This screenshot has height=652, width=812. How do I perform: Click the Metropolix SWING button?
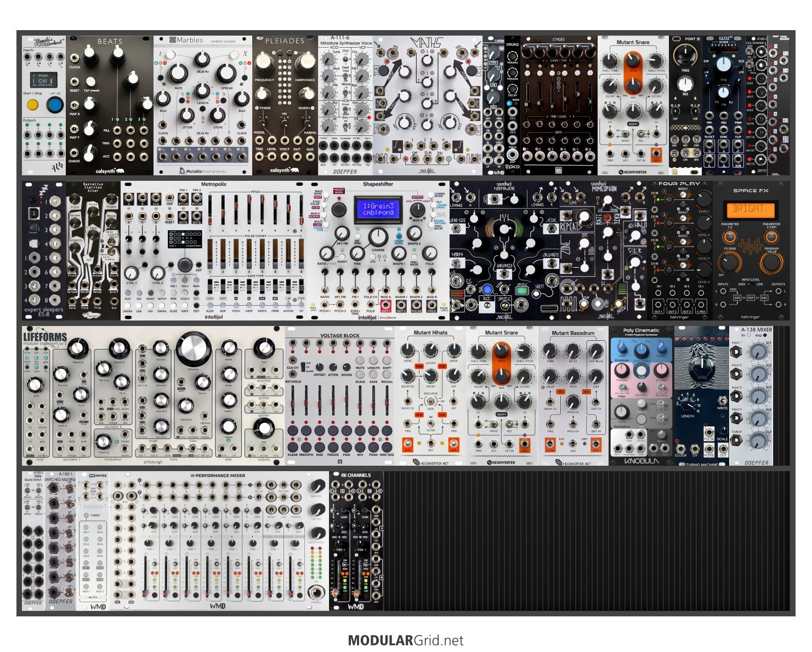(162, 306)
